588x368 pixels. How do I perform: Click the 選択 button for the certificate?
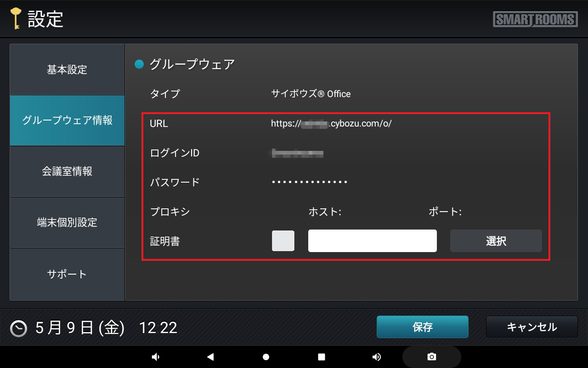[x=496, y=241]
